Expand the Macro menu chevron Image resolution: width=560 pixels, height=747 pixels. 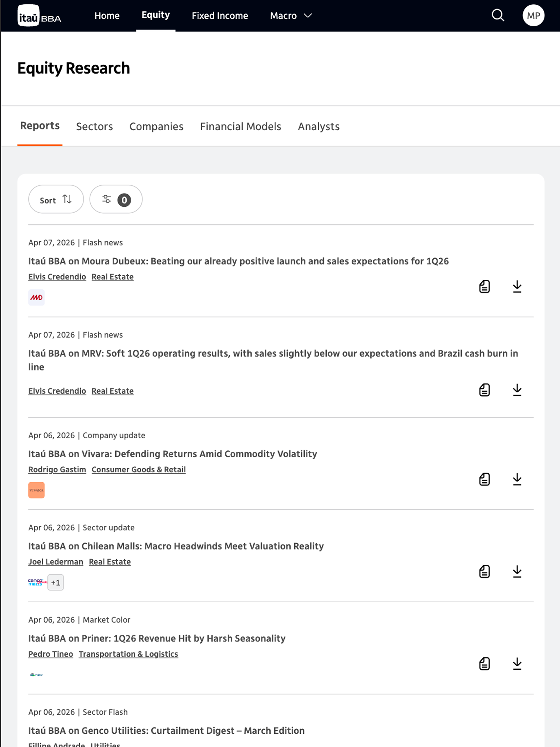(308, 15)
